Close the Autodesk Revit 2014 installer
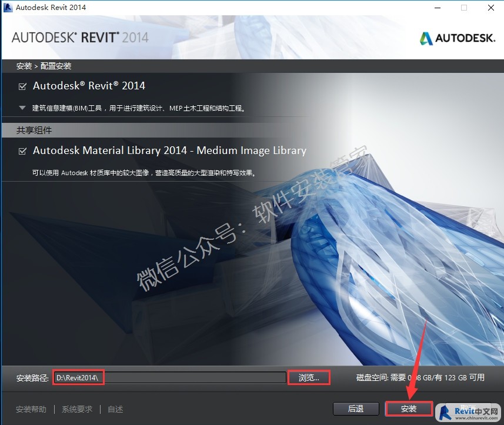This screenshot has height=425, width=504. [491, 8]
